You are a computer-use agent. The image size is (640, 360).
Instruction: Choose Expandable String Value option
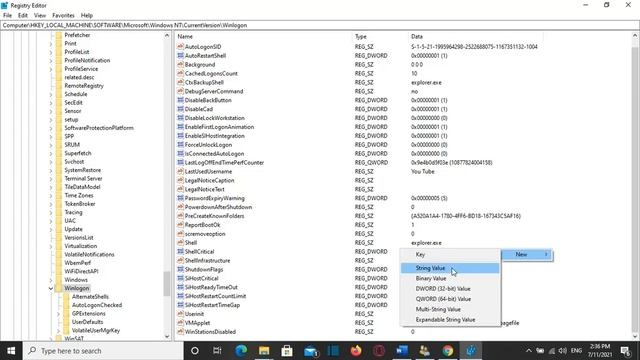click(450, 320)
